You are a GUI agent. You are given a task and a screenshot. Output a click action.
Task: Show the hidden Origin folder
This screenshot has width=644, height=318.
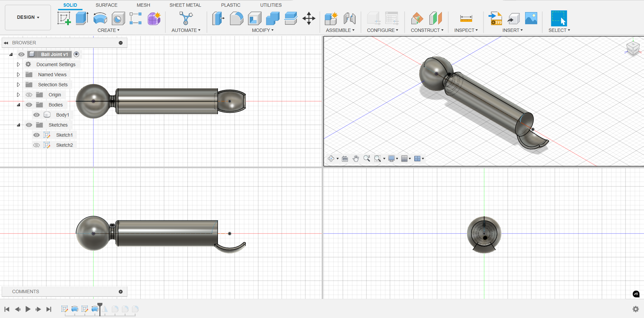pos(29,95)
